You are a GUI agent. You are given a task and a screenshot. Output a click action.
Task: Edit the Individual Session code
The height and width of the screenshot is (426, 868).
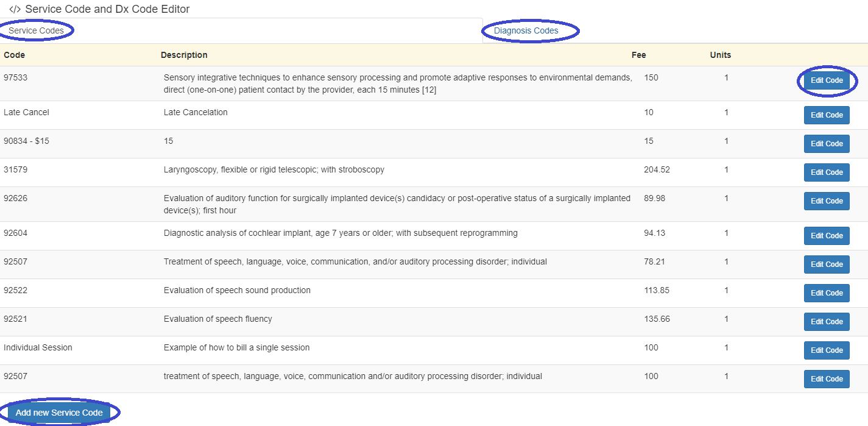[x=826, y=350]
